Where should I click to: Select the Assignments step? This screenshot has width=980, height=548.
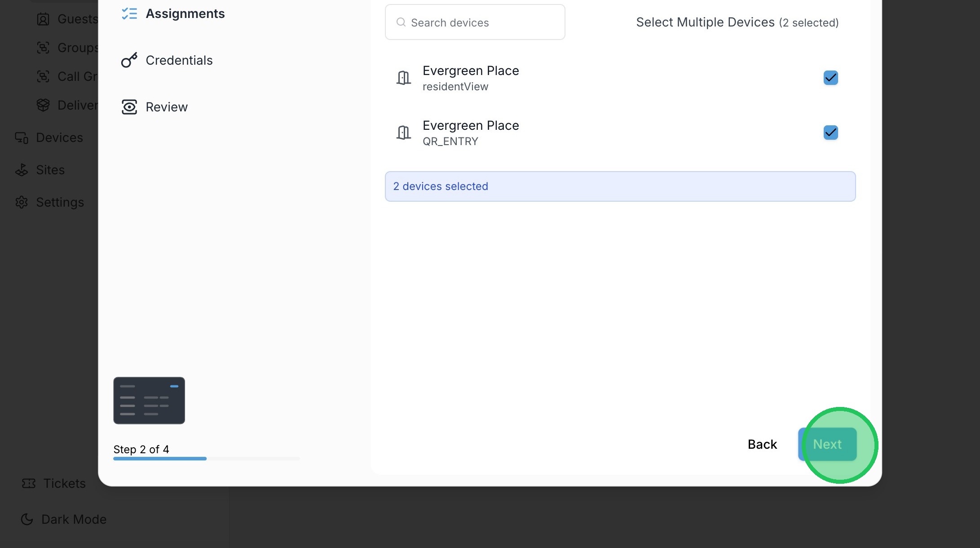pyautogui.click(x=185, y=14)
